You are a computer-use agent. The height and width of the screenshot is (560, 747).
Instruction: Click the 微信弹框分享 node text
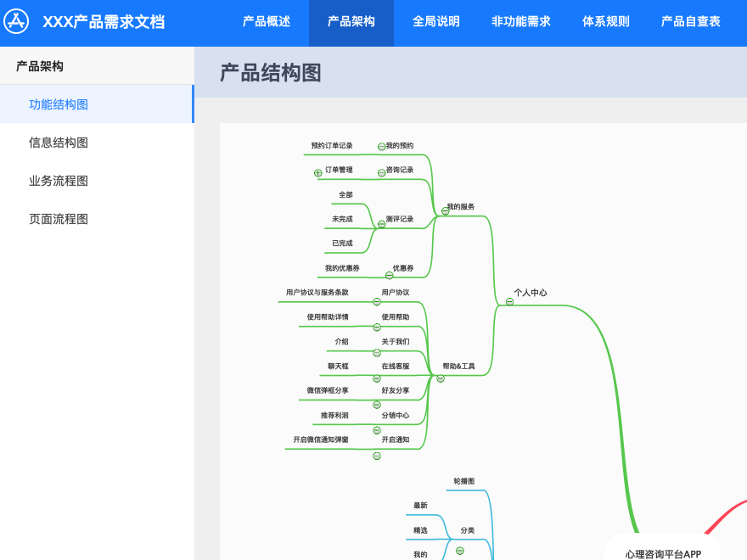click(328, 390)
